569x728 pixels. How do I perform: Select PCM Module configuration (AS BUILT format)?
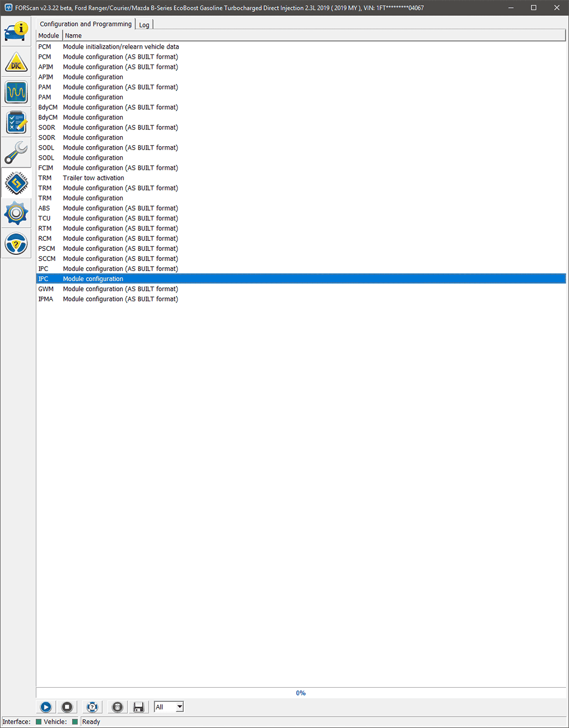(301, 57)
